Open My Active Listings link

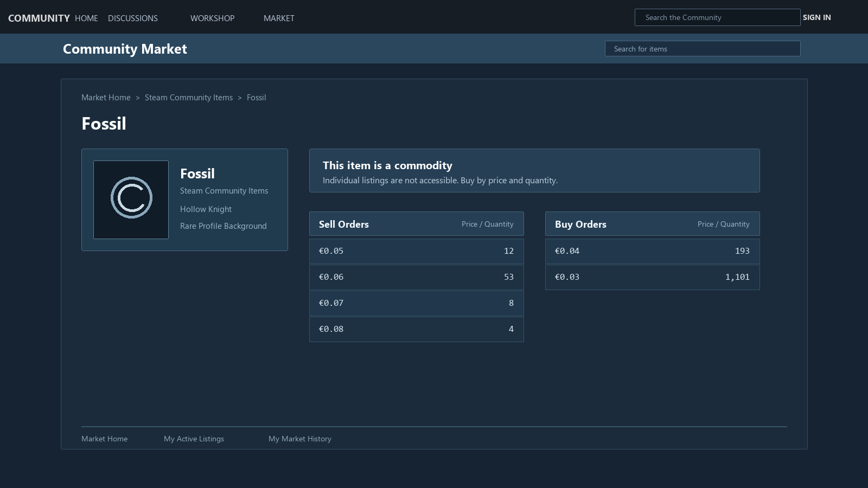coord(194,439)
